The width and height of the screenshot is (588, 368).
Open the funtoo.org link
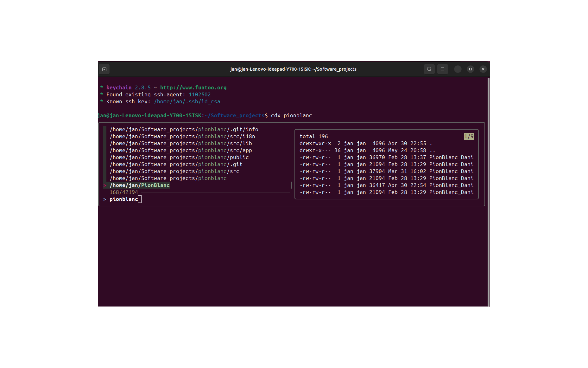tap(193, 88)
